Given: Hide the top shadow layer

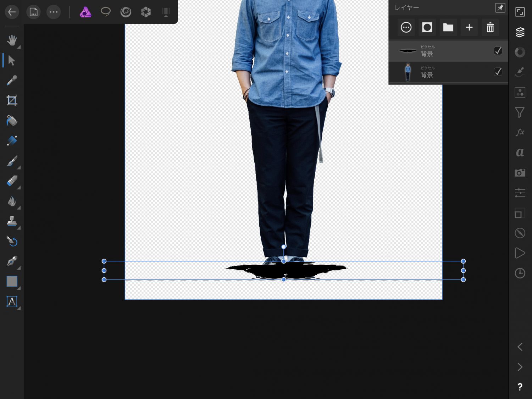Looking at the screenshot, I should point(498,51).
